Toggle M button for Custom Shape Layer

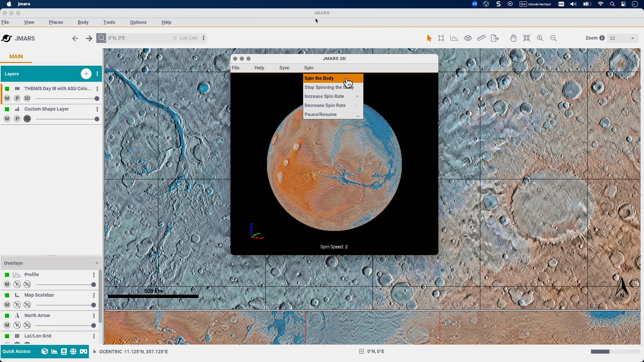click(7, 119)
